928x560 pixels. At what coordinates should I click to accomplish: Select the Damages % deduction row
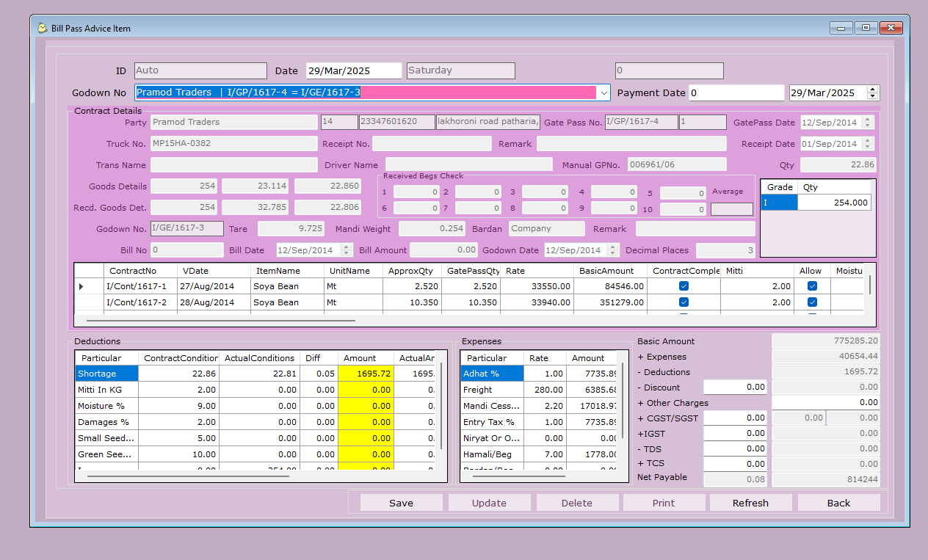(x=106, y=422)
